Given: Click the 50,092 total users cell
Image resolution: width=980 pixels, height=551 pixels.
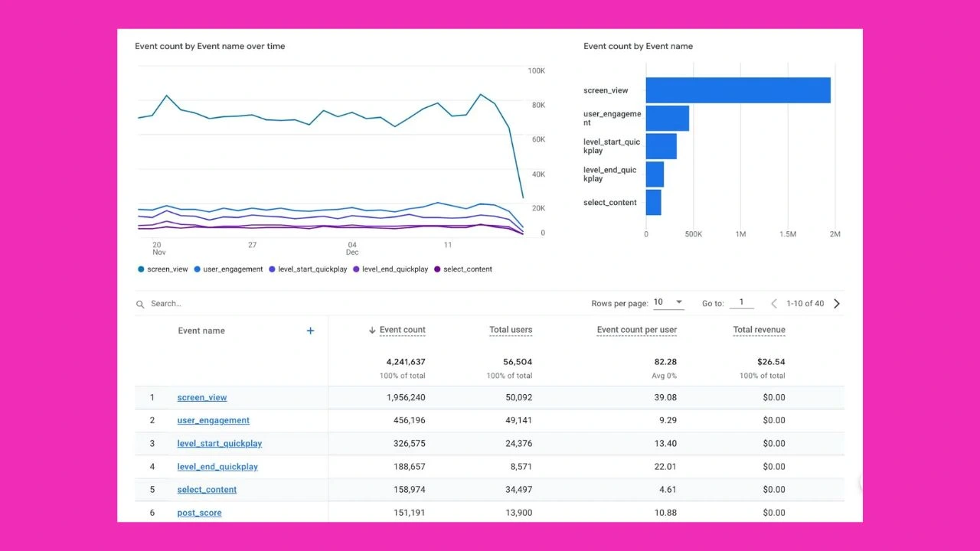Looking at the screenshot, I should [x=519, y=398].
